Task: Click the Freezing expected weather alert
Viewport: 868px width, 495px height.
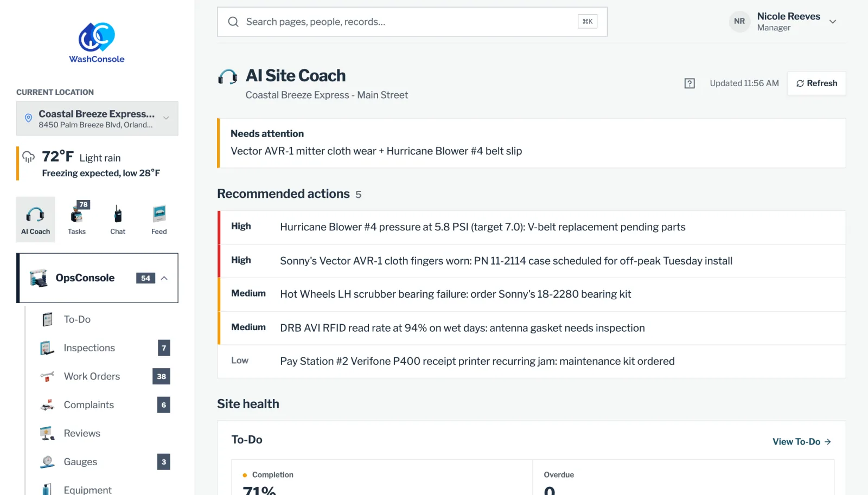Action: [101, 173]
